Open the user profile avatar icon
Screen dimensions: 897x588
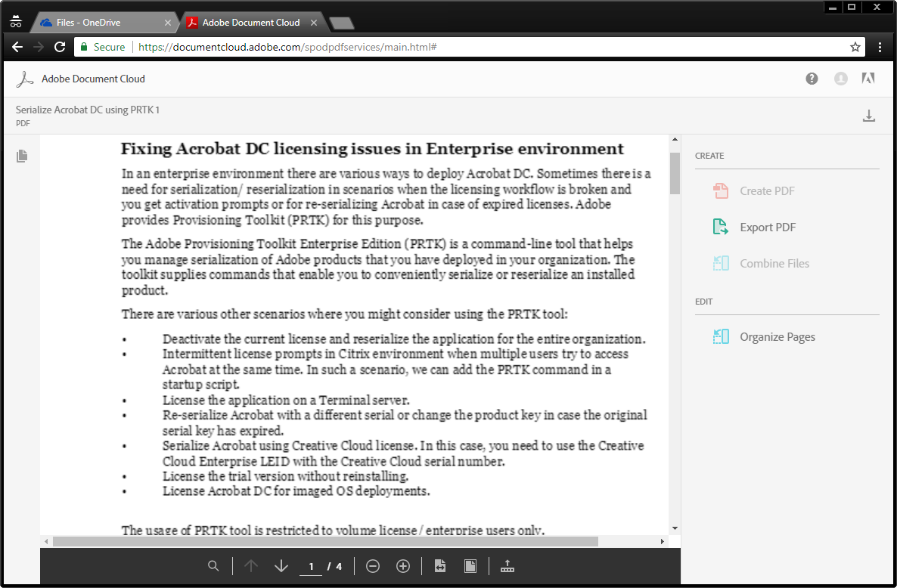[x=840, y=79]
